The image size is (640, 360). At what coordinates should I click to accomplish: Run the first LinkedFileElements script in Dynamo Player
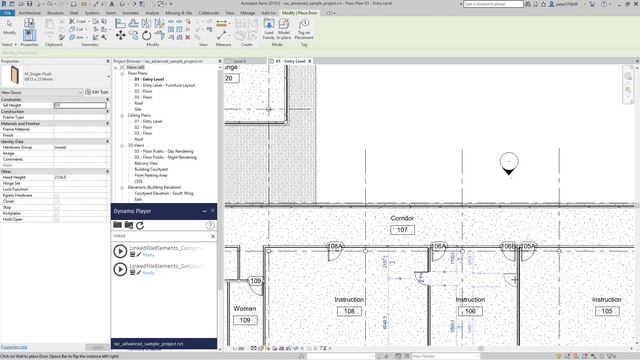120,251
